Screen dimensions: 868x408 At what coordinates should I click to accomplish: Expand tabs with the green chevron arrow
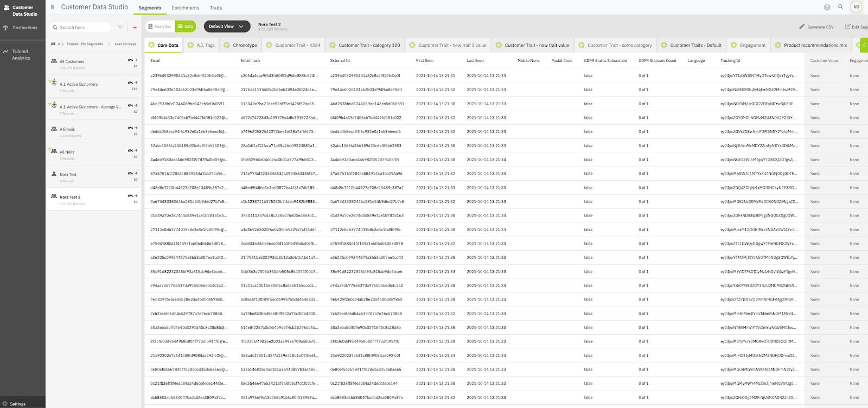coord(864,45)
